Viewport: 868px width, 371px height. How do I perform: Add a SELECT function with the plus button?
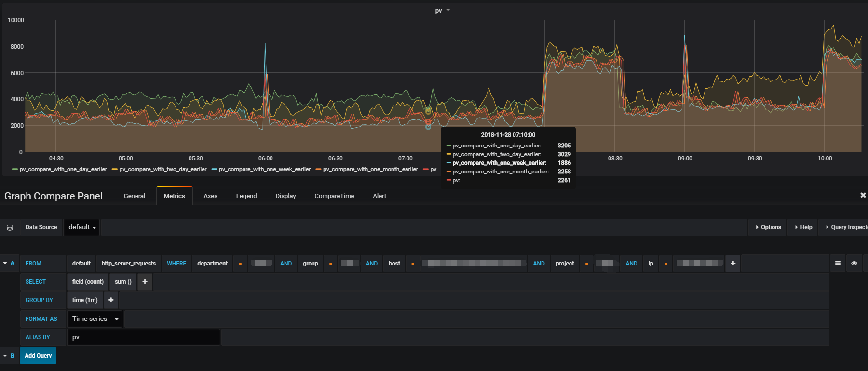coord(145,282)
